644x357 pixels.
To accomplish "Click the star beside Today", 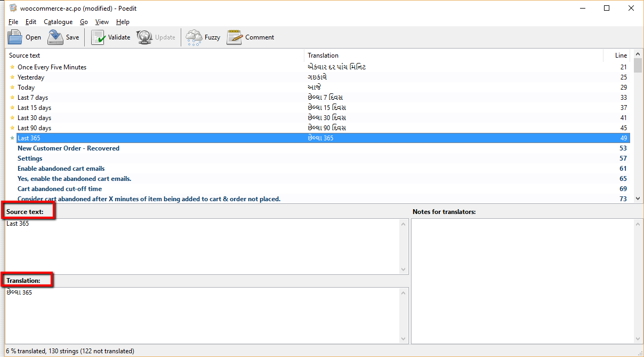I will [x=12, y=88].
